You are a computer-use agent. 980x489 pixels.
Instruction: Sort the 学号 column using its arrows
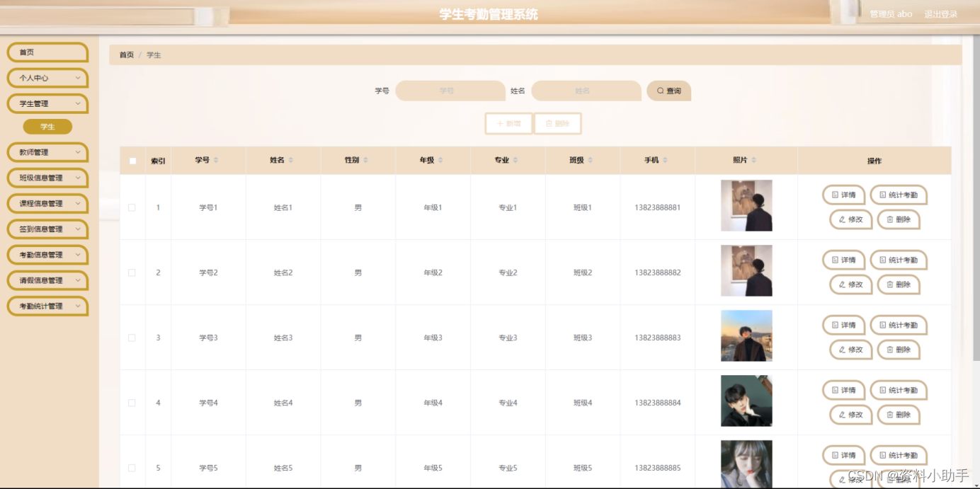[216, 161]
